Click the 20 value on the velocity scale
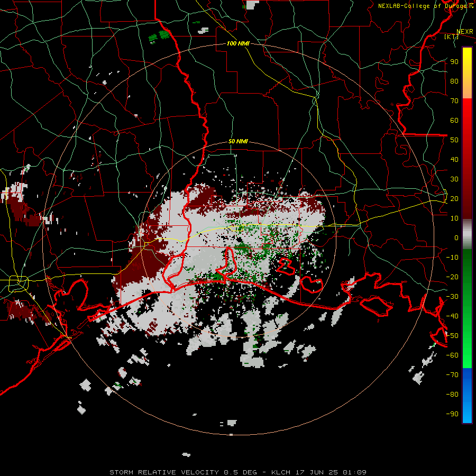Image resolution: width=476 pixels, height=476 pixels. click(x=454, y=199)
